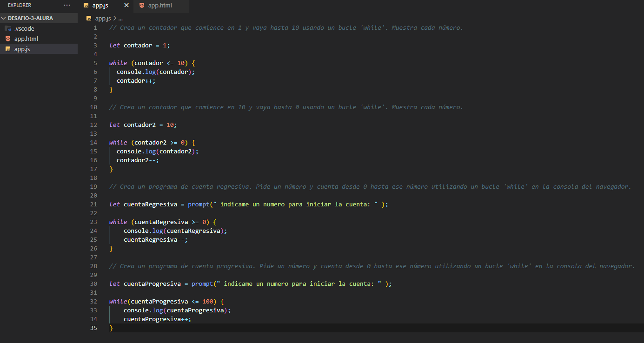
Task: Click 'let cuentaProgresiva = prompt(' line
Action: (251, 284)
